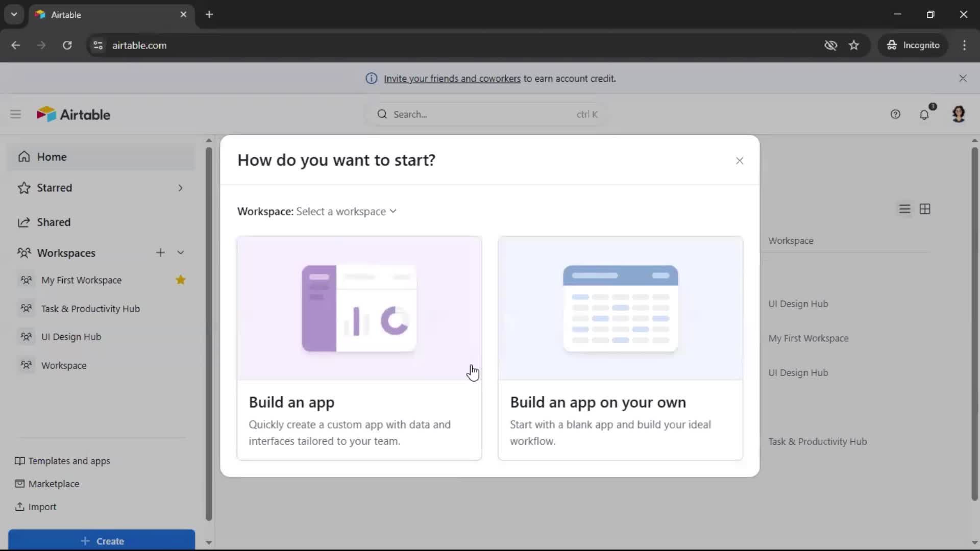Switch to grid view icon

(x=925, y=209)
